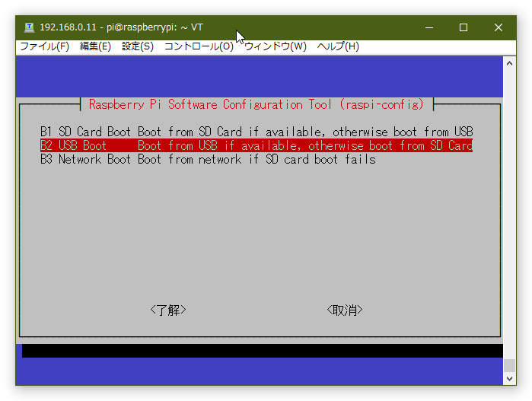Select B2 USB Boot option
The image size is (532, 401).
256,145
